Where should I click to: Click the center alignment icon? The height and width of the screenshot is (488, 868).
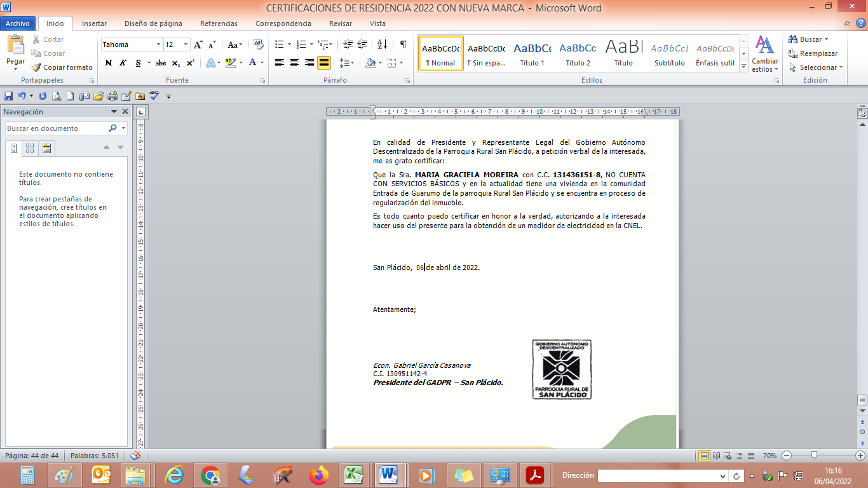[294, 62]
